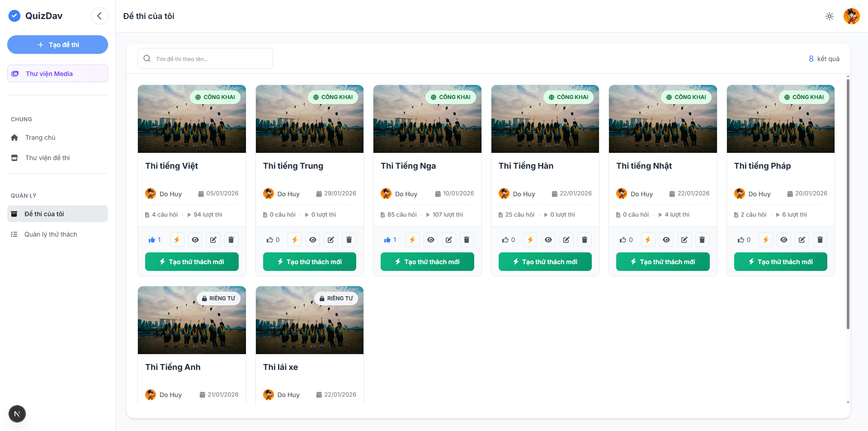The image size is (868, 431).
Task: Toggle light/dark theme
Action: pyautogui.click(x=830, y=16)
